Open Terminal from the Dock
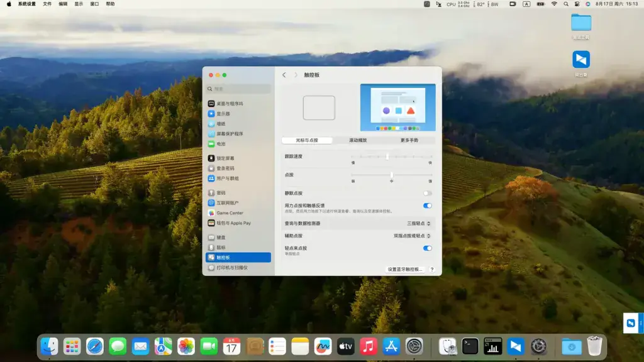The image size is (644, 362). tap(470, 347)
